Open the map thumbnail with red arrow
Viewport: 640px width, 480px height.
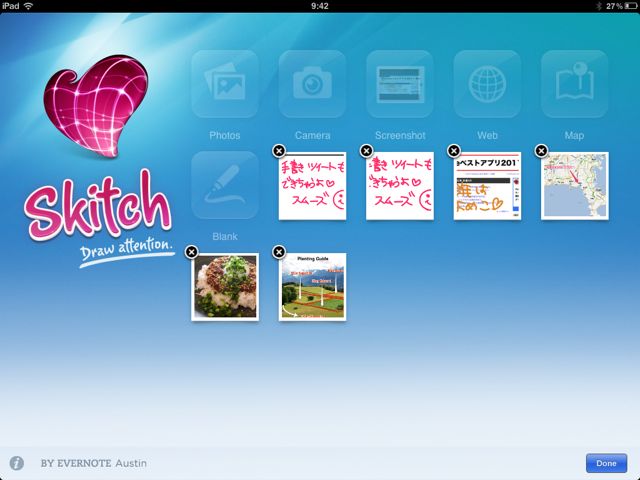tap(575, 186)
